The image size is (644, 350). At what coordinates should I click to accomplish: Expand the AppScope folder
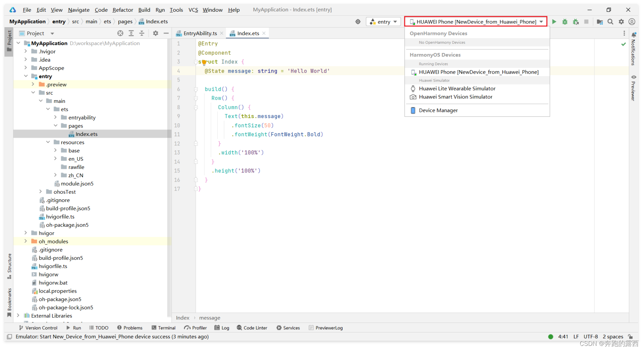(x=26, y=68)
